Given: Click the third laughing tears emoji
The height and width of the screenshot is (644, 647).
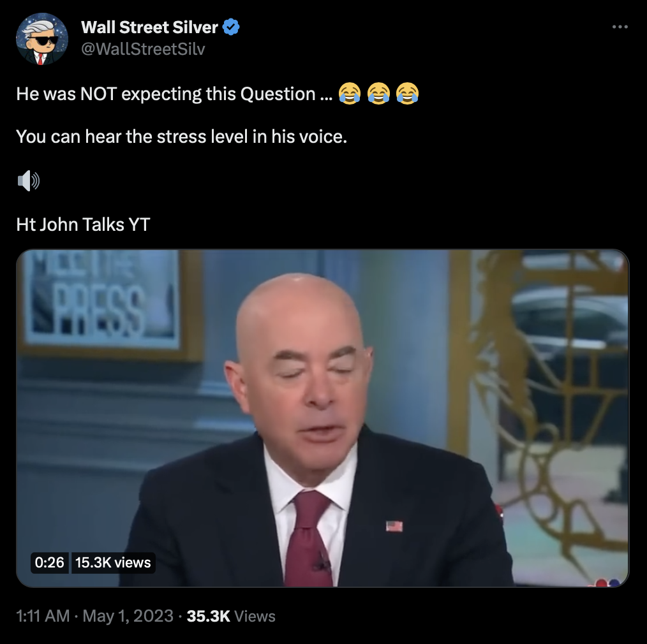Looking at the screenshot, I should click(x=407, y=93).
